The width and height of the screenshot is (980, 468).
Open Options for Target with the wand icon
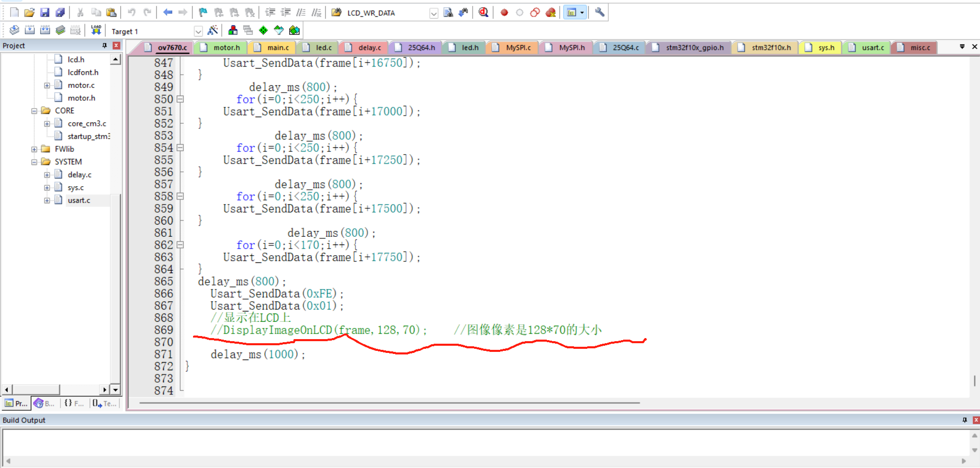pyautogui.click(x=212, y=30)
